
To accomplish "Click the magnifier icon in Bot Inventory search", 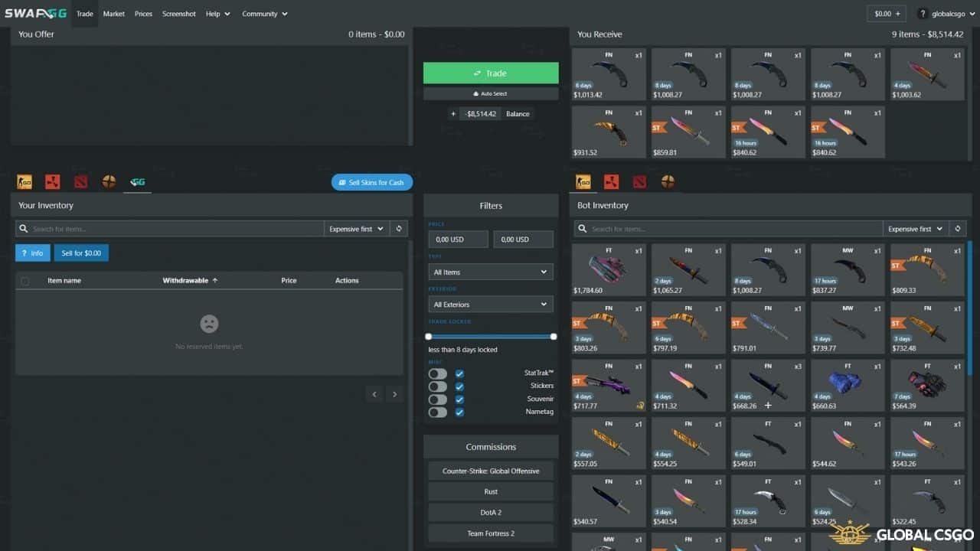I will [x=583, y=229].
